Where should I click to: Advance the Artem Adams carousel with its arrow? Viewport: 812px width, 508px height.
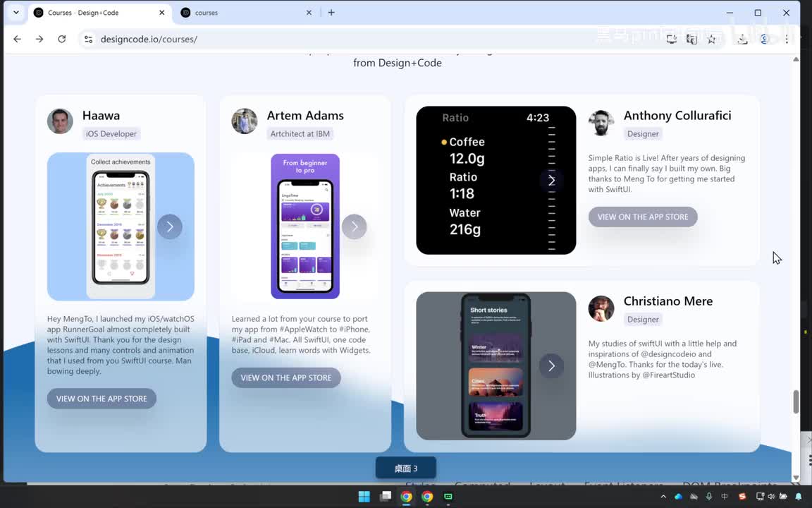(355, 226)
